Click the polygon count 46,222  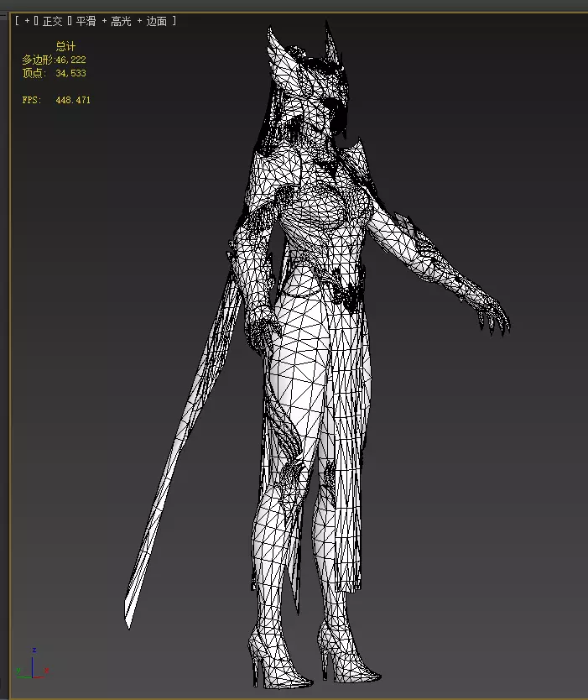[71, 60]
